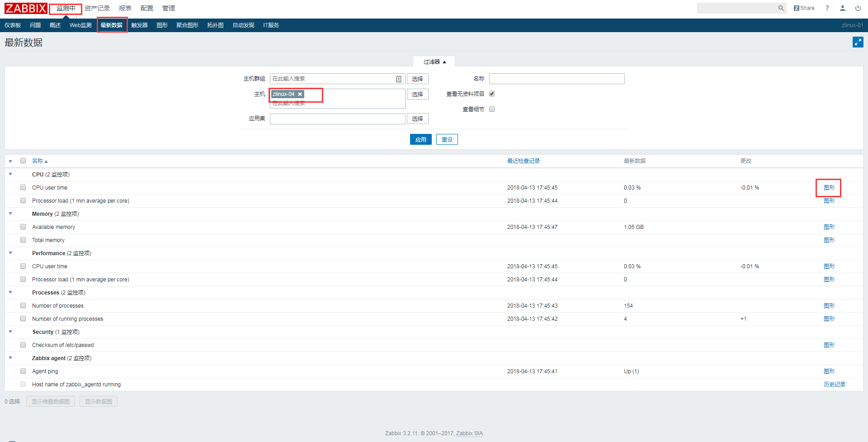
Task: Apply the filter with 应用
Action: coord(421,139)
